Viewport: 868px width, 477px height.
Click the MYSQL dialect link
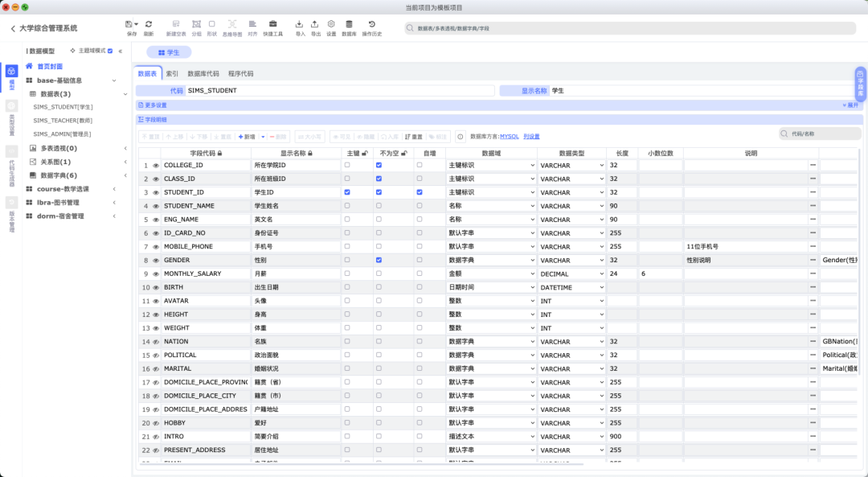pyautogui.click(x=510, y=136)
